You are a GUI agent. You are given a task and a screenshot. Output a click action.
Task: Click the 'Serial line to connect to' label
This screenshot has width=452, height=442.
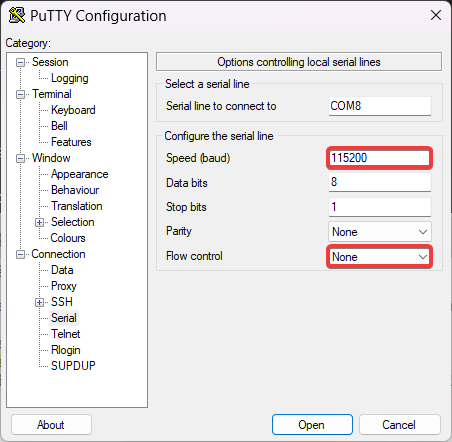point(221,106)
